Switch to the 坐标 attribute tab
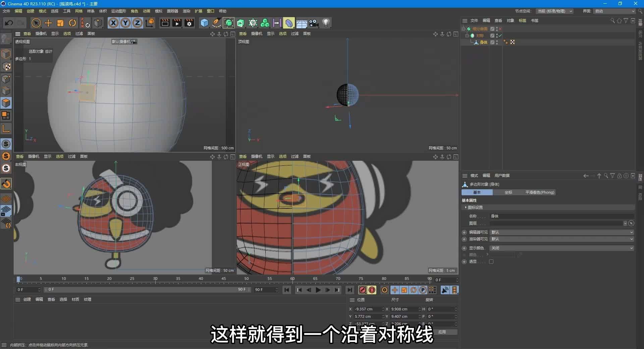Viewport: 644px width, 349px height. coord(508,192)
